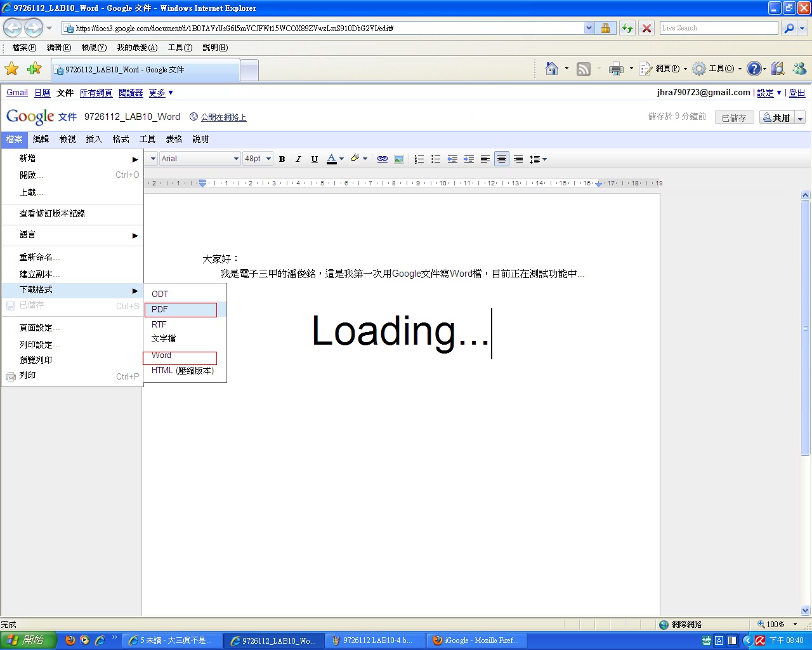Open the text color picker
The height and width of the screenshot is (650, 812).
335,159
